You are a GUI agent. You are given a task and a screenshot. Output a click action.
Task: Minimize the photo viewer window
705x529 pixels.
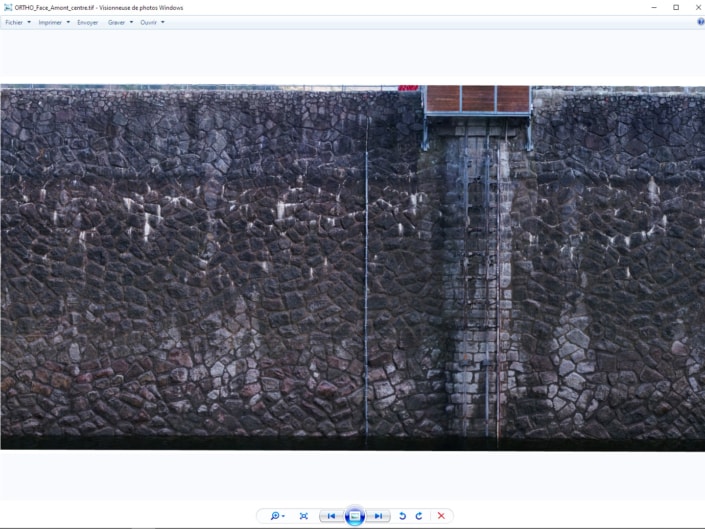coord(654,7)
